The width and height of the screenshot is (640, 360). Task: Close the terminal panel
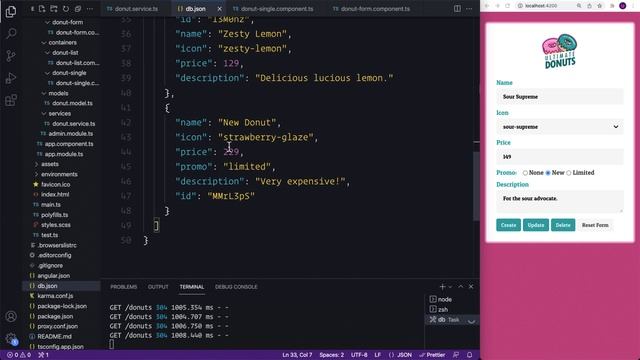(x=471, y=287)
